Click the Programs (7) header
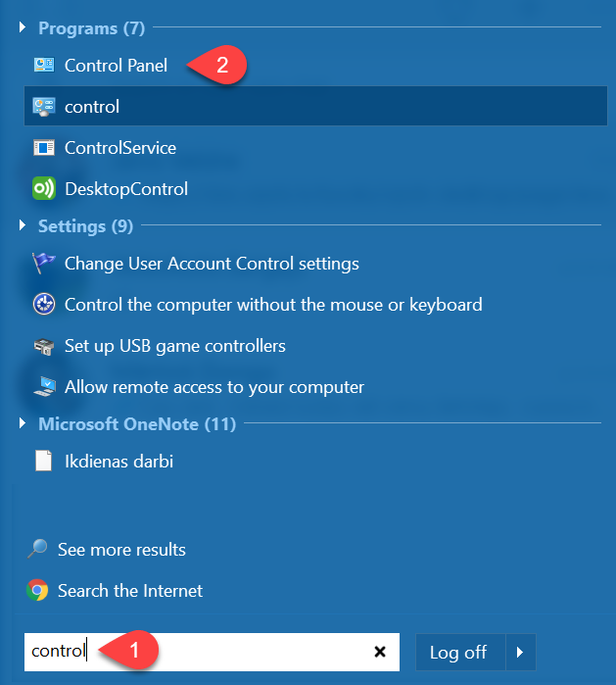This screenshot has width=616, height=685. 91,28
